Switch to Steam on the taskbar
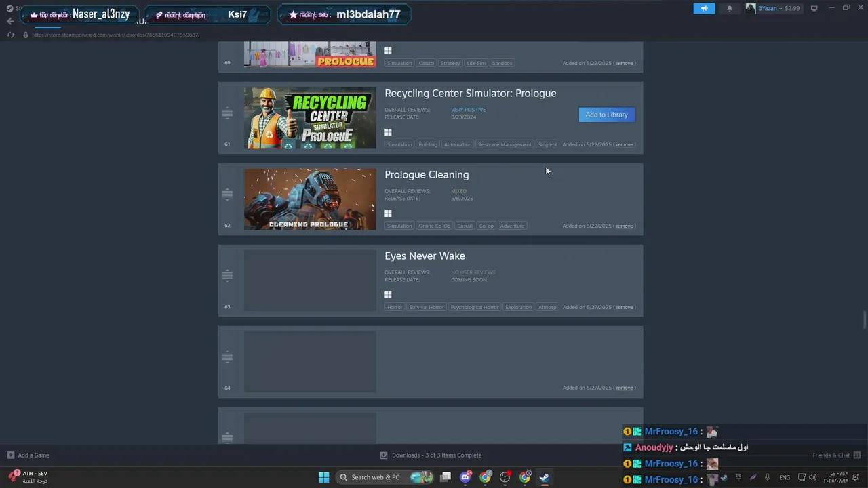Image resolution: width=868 pixels, height=488 pixels. [545, 477]
